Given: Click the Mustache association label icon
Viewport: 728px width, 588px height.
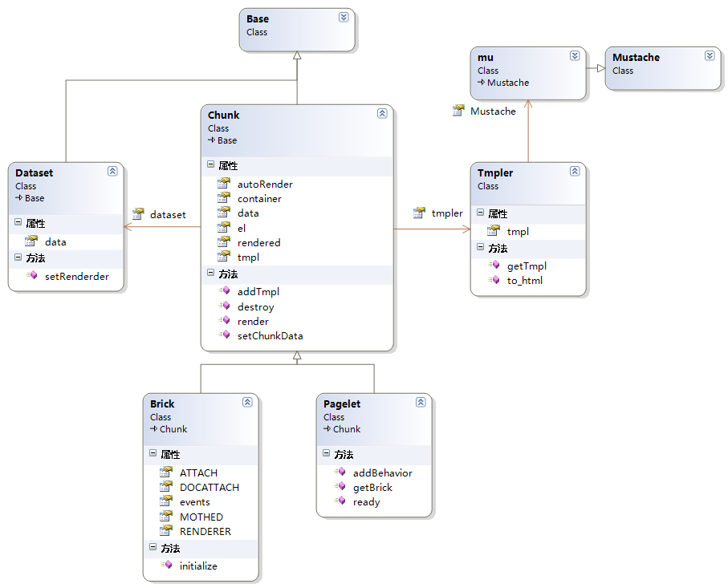Looking at the screenshot, I should click(x=458, y=111).
